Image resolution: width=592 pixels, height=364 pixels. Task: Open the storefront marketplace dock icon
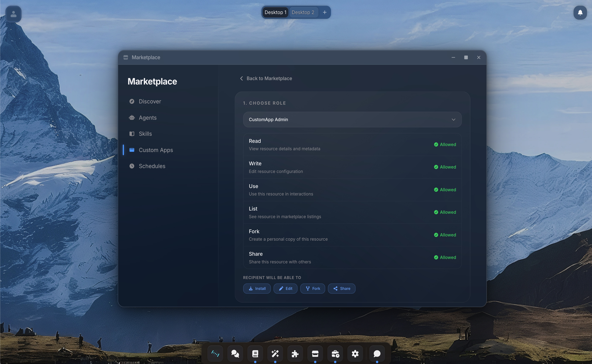(x=315, y=353)
